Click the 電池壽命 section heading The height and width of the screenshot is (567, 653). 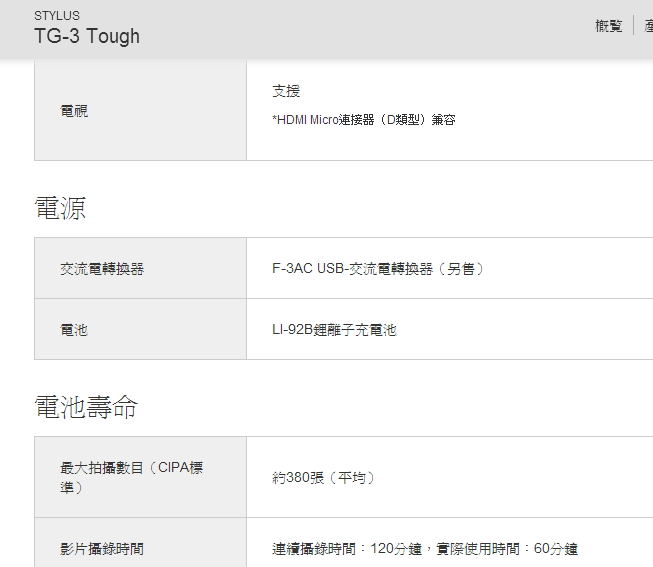click(x=86, y=407)
